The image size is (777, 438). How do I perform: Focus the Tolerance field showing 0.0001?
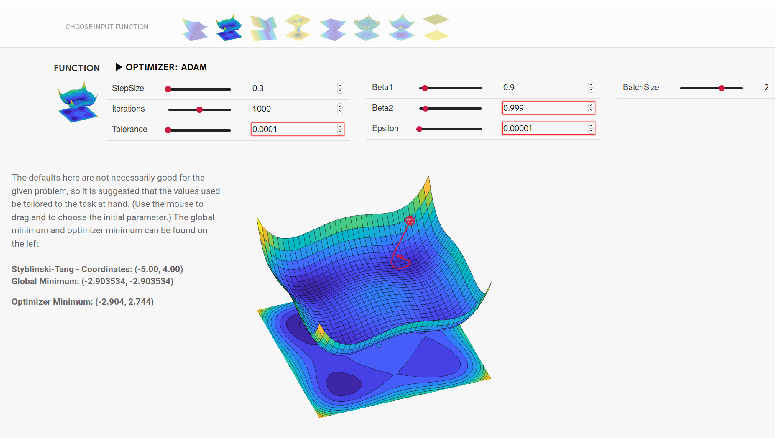pos(297,129)
